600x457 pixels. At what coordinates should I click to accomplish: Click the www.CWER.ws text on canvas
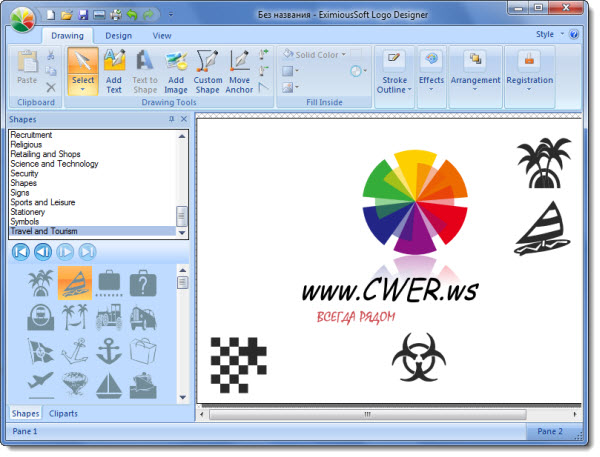click(390, 290)
